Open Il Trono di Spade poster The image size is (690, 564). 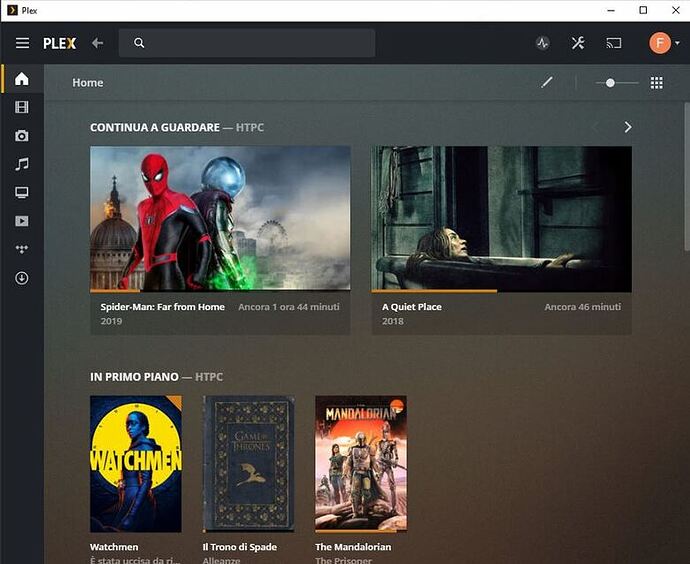[x=249, y=464]
